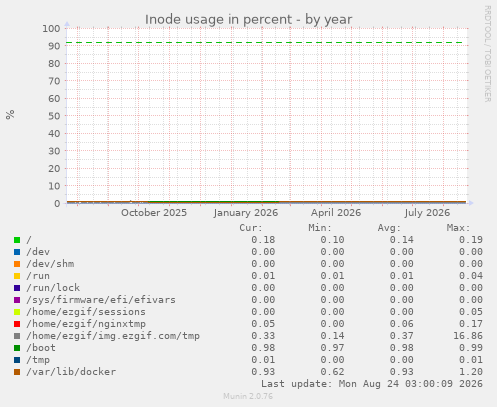Click the 100 y-axis tick label

[51, 28]
